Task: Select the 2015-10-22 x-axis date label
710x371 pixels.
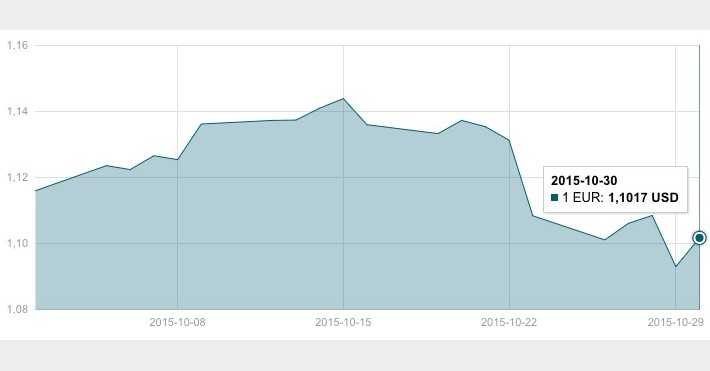Action: coord(509,322)
